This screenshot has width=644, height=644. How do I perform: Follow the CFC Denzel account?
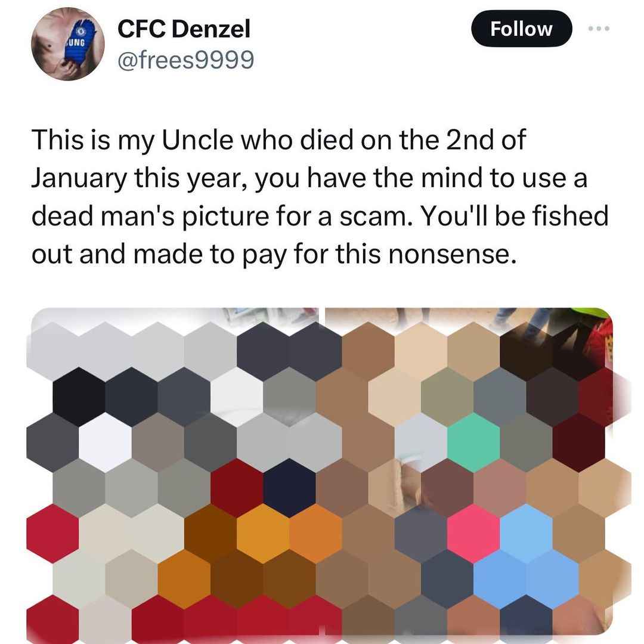point(521,29)
